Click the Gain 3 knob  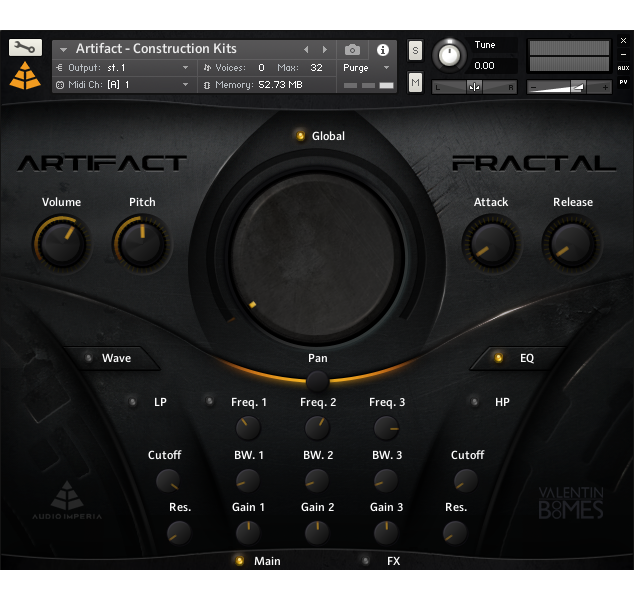(x=386, y=533)
